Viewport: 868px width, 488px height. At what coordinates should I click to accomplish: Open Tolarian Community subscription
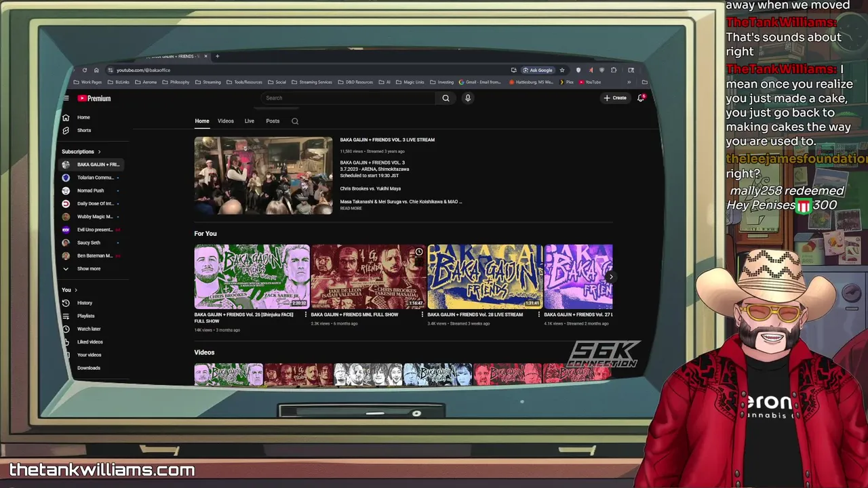[92, 178]
